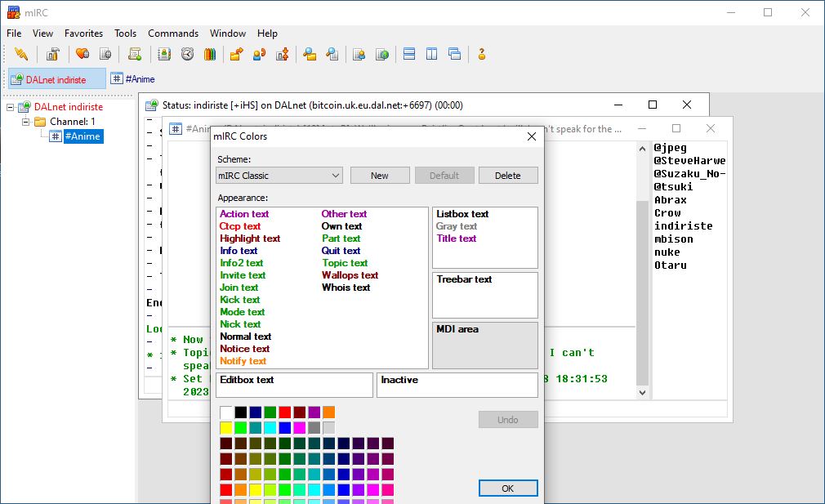Open DCC Options toolbar icon
The width and height of the screenshot is (825, 504).
pyautogui.click(x=283, y=54)
